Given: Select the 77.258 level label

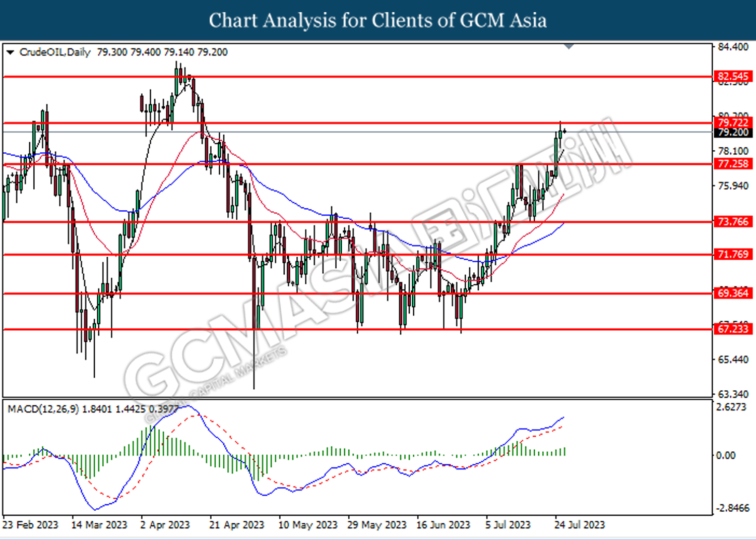Looking at the screenshot, I should [x=733, y=164].
